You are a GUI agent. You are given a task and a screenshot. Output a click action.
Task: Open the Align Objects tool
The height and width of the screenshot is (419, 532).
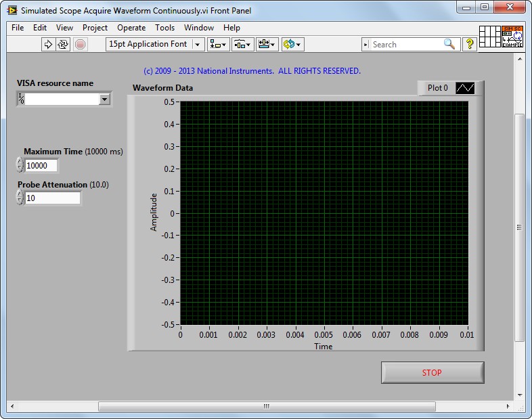(x=218, y=44)
